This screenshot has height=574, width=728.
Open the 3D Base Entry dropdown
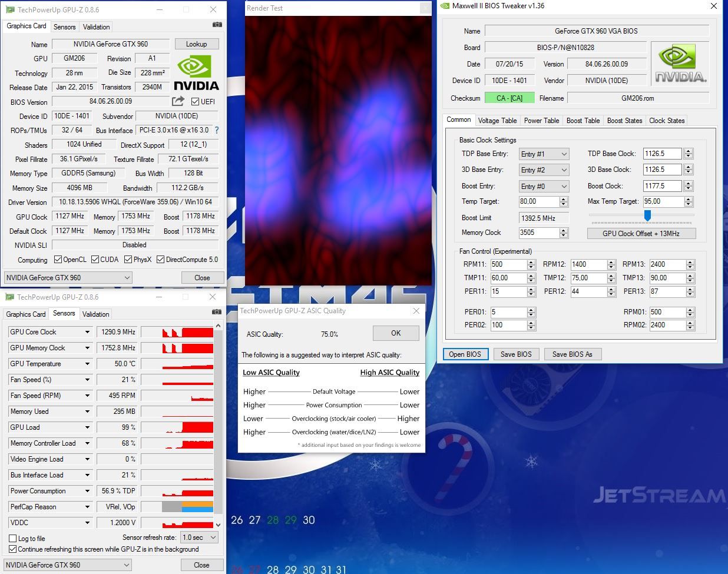[x=544, y=170]
